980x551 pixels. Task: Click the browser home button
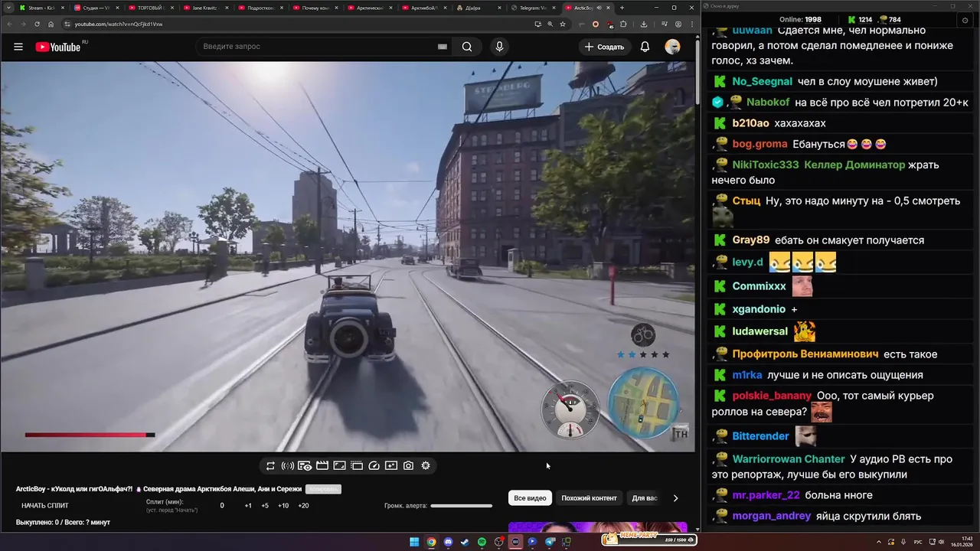coord(51,24)
